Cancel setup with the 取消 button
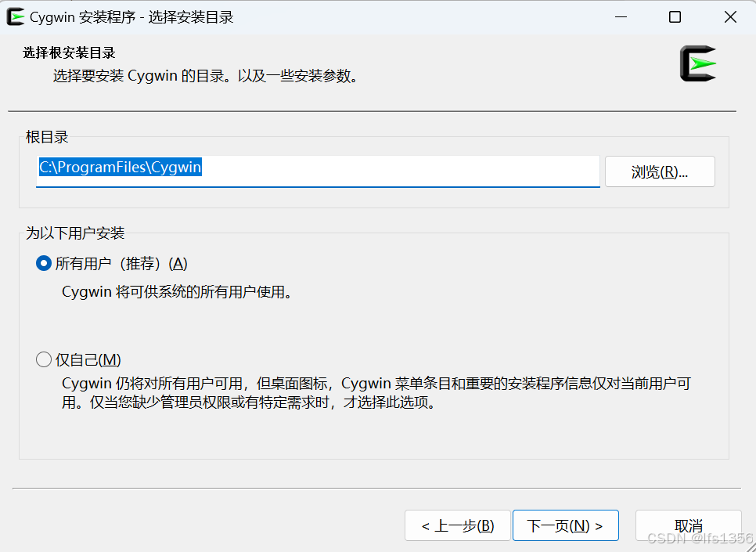Viewport: 756px width, 552px height. click(688, 525)
